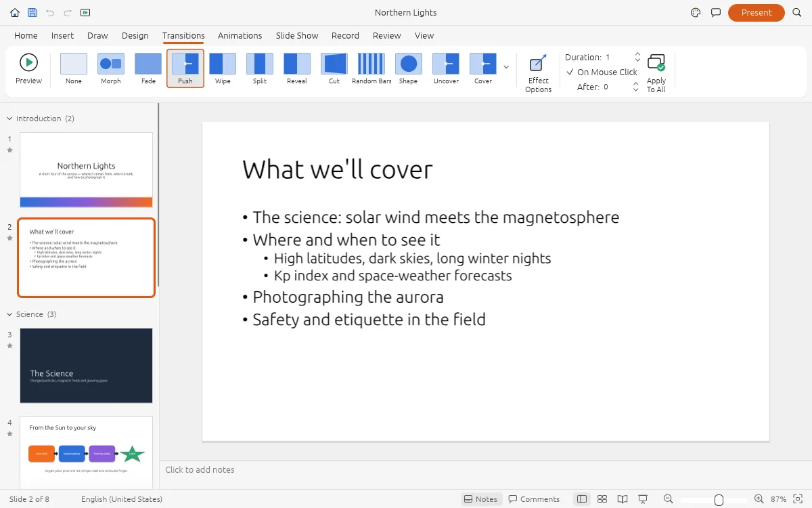The height and width of the screenshot is (508, 812).
Task: Preview the slide transition
Action: tap(28, 69)
